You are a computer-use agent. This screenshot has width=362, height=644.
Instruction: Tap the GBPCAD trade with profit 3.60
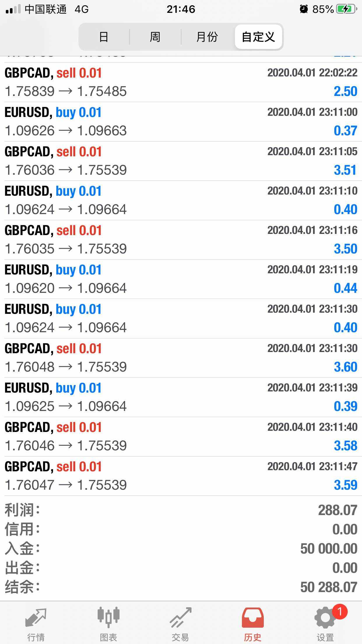181,358
